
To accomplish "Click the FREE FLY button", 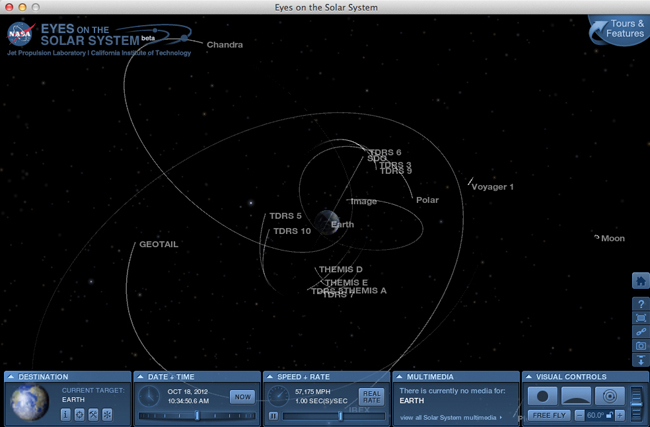I will pos(549,415).
